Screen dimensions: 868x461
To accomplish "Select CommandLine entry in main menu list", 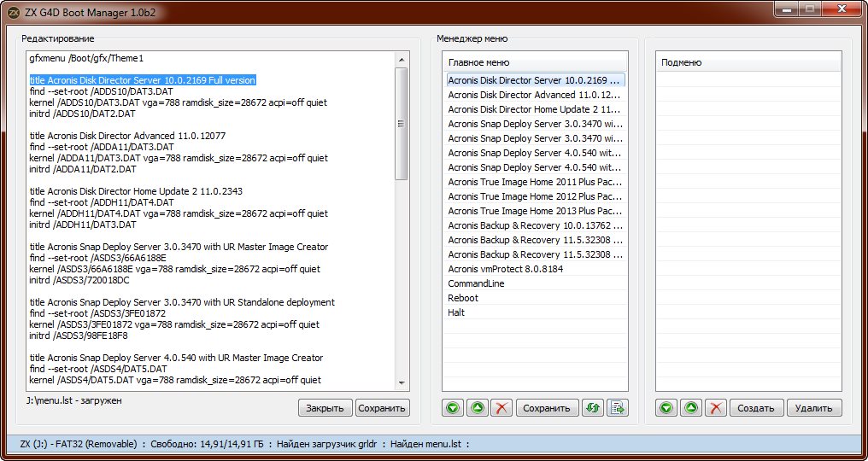I will point(476,283).
